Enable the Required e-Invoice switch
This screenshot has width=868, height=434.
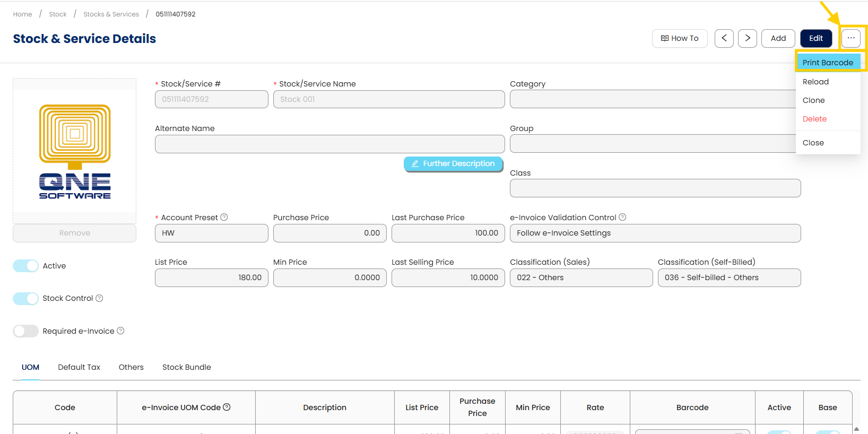pyautogui.click(x=25, y=331)
